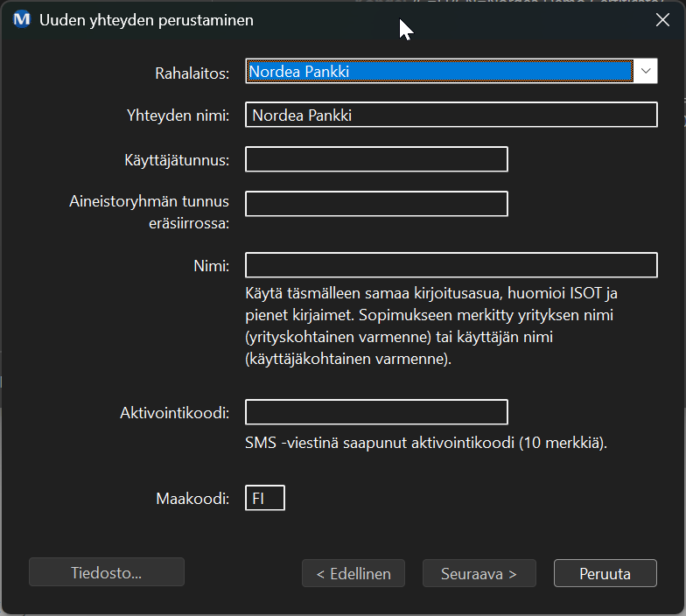Click the Uuden yhteyden perustaminen title text
This screenshot has width=686, height=616.
click(146, 20)
